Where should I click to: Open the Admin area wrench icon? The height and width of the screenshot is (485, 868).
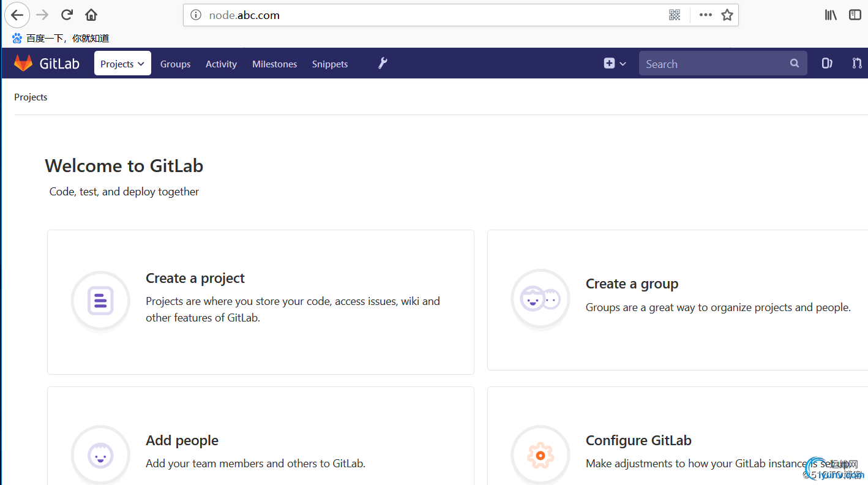coord(383,63)
